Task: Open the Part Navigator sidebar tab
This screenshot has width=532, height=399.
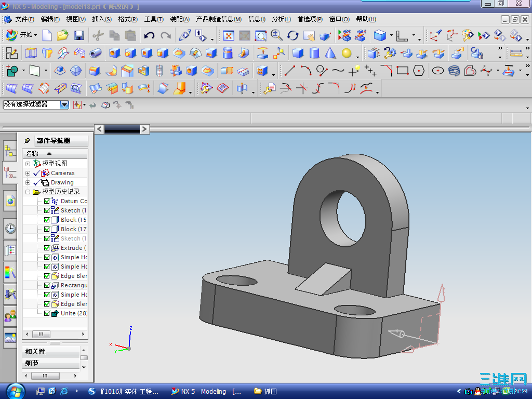Action: click(10, 173)
